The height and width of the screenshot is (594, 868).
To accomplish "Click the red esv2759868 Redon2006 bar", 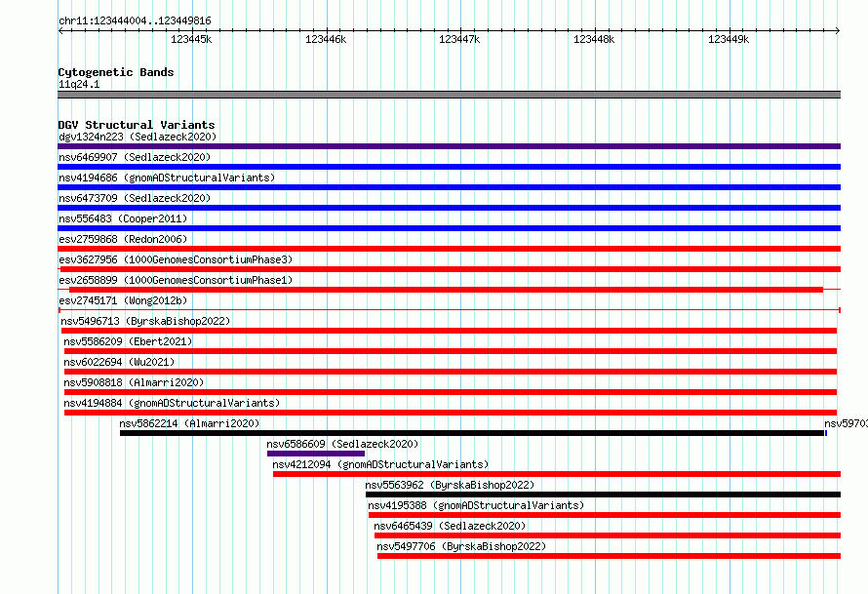I will [x=449, y=249].
